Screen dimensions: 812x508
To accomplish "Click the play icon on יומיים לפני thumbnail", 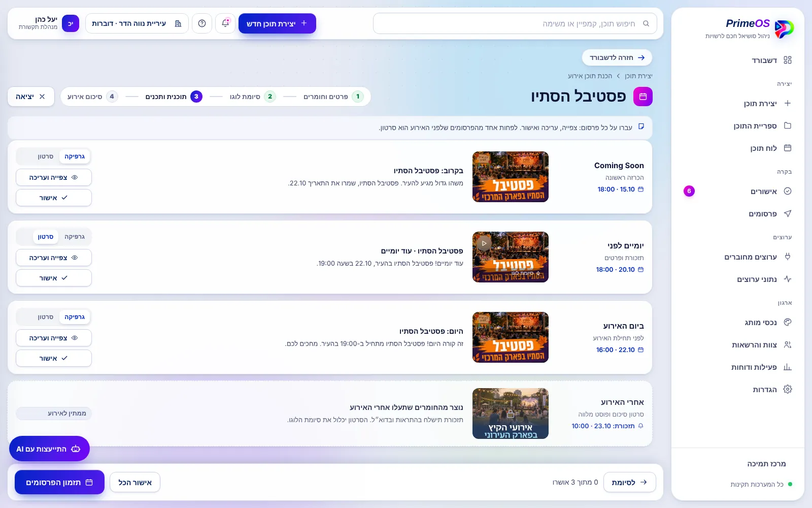I will (x=484, y=243).
